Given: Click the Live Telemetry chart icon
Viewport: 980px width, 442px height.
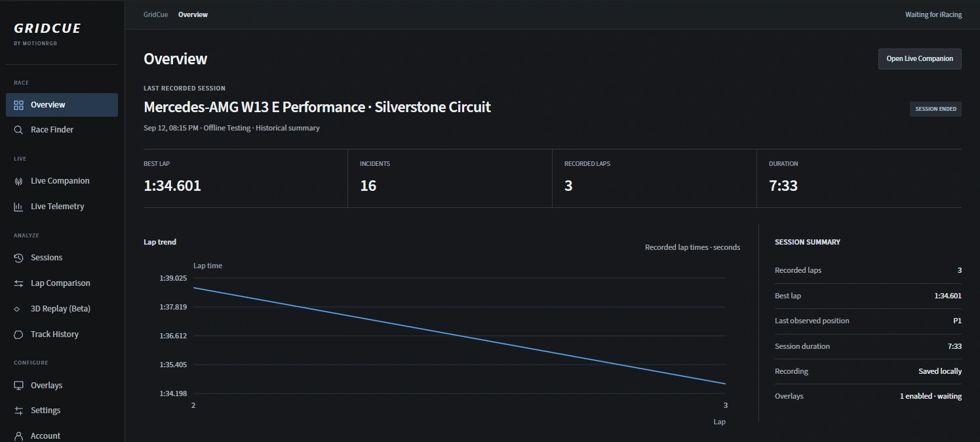Looking at the screenshot, I should tap(18, 207).
